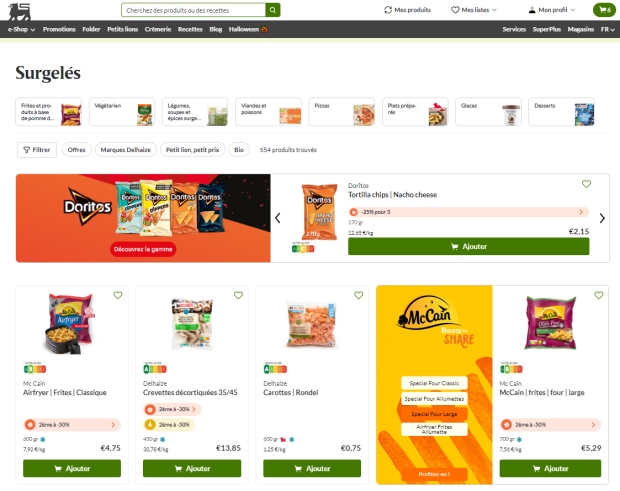Screen dimensions: 620x491
Task: Expand the Mon profil menu
Action: coord(552,10)
